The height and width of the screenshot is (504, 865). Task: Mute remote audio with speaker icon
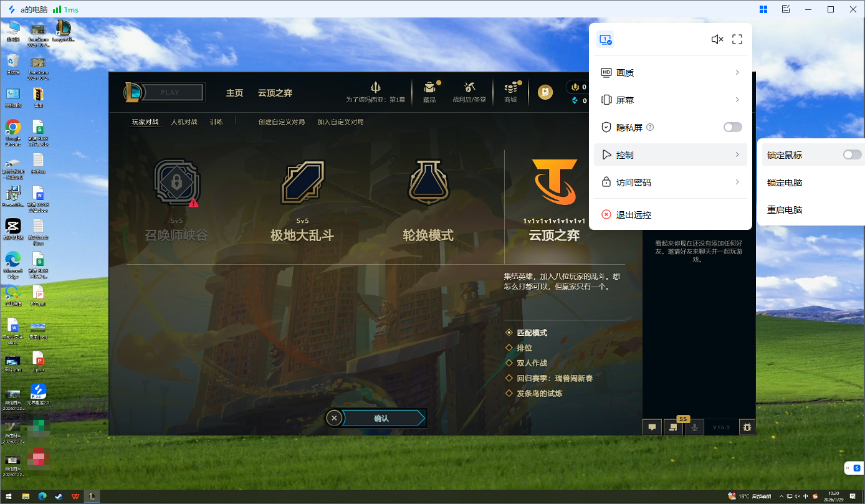[717, 39]
